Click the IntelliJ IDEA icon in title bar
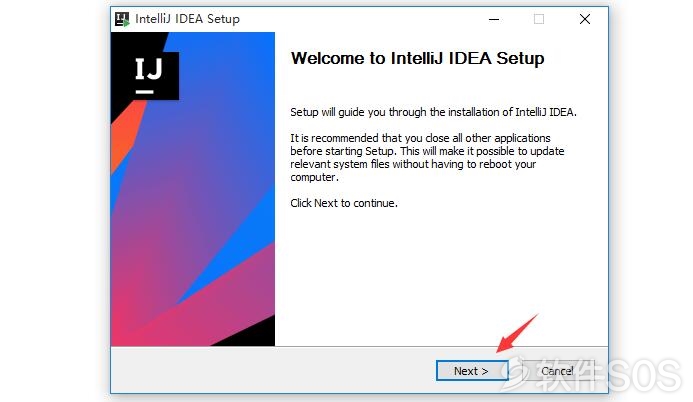Viewport: 693px width, 402px height. pyautogui.click(x=122, y=19)
